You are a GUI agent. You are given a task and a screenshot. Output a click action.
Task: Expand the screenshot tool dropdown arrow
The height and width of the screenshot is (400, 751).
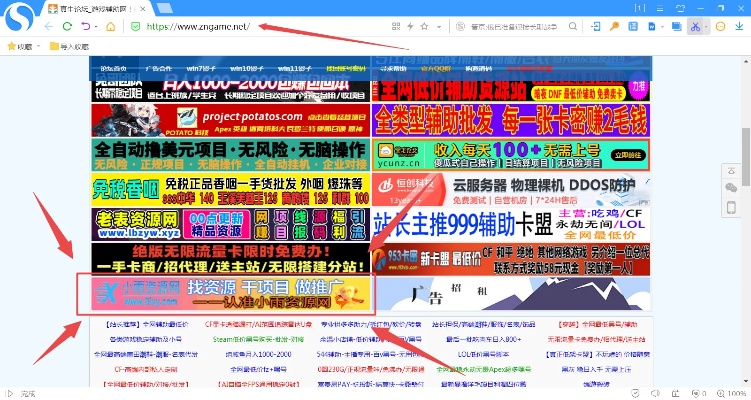[706, 27]
